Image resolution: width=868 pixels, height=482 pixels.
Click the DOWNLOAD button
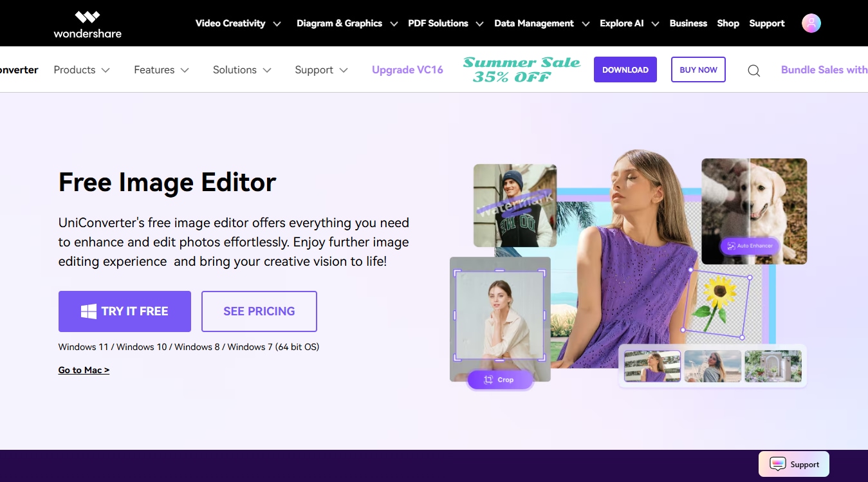coord(625,70)
